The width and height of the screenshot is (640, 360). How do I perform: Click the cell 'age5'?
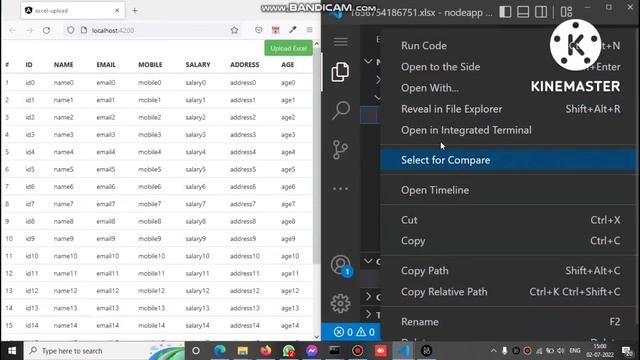(x=288, y=169)
